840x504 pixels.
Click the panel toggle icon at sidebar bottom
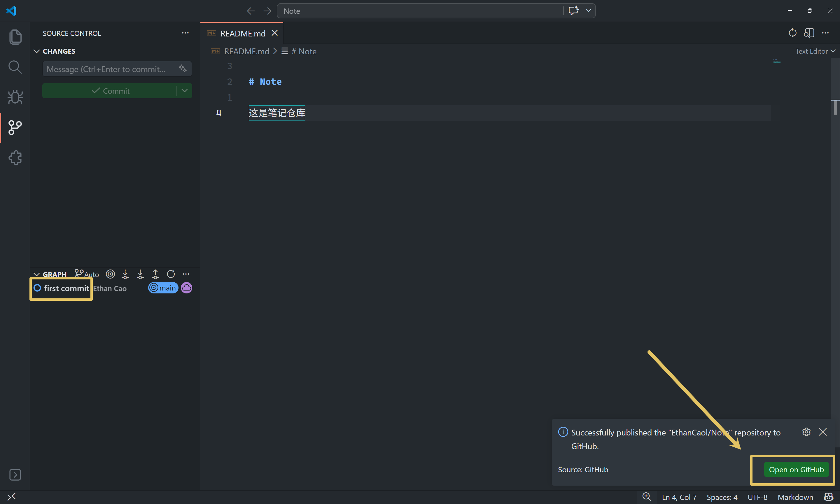point(15,475)
